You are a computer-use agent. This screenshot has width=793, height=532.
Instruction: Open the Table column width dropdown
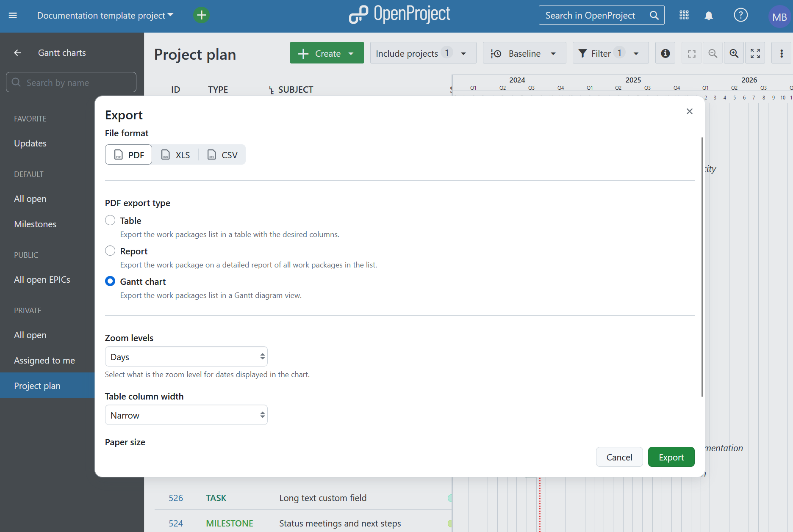point(186,415)
